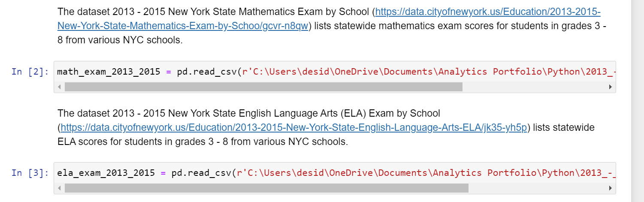Select the In [3] cell prompt
Viewport: 644px width, 202px height.
pyautogui.click(x=30, y=173)
